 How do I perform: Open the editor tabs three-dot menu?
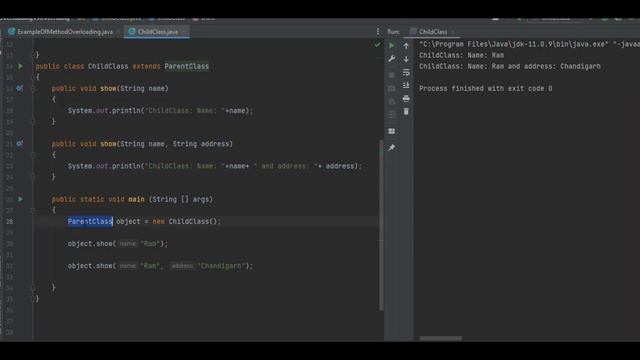coord(378,31)
